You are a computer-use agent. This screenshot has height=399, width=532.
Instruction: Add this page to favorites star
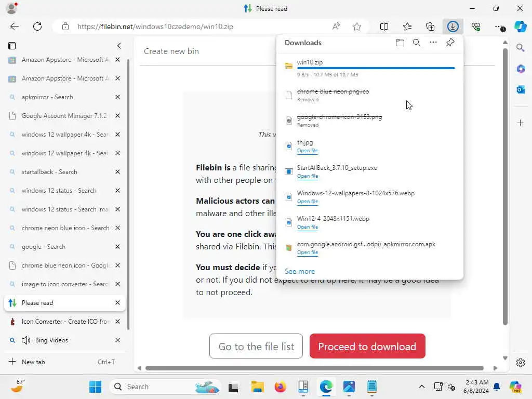point(356,26)
